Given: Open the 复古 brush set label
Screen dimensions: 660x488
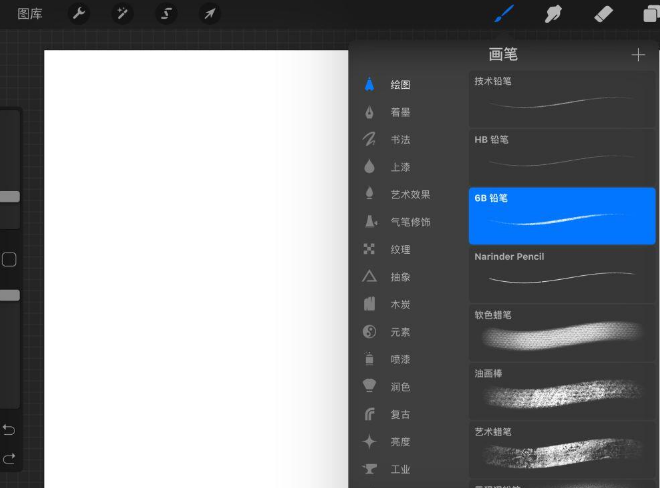Looking at the screenshot, I should click(x=400, y=414).
